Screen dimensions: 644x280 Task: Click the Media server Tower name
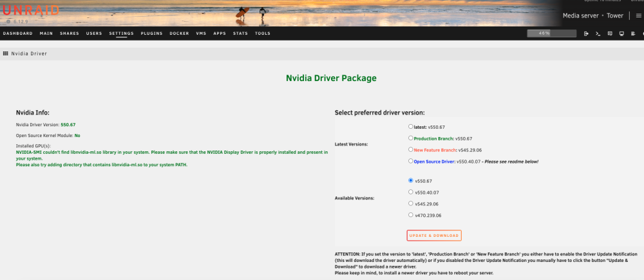click(592, 15)
